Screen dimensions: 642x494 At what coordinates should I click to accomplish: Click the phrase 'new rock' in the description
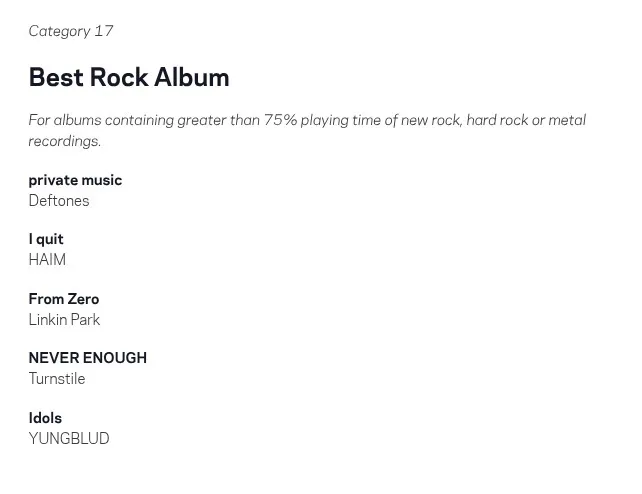coord(429,120)
